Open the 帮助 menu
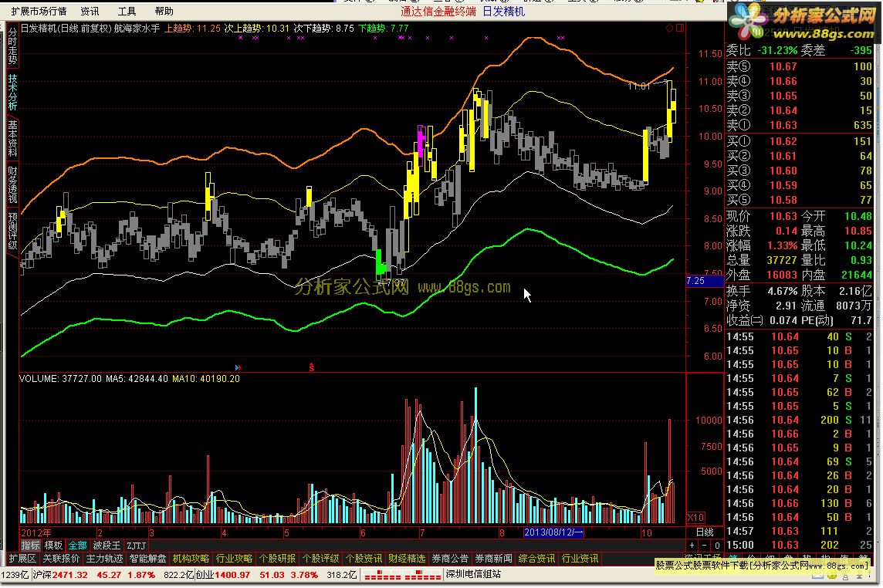 [x=164, y=12]
